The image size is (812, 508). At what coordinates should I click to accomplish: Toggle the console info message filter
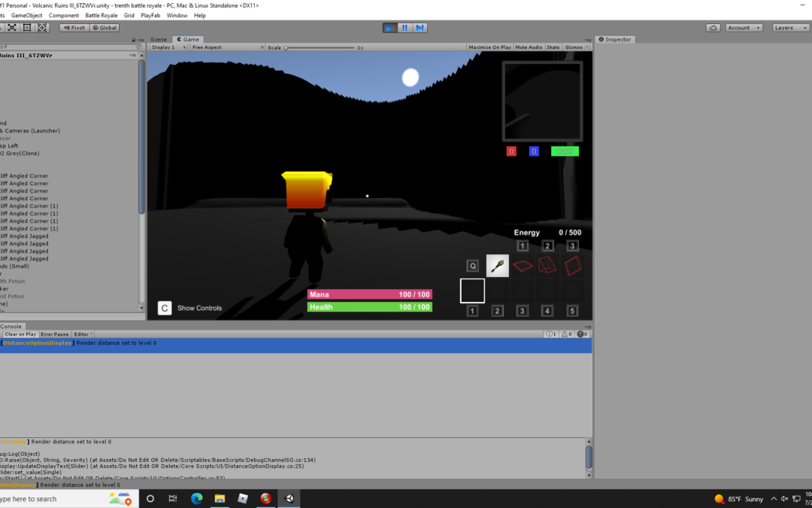551,334
